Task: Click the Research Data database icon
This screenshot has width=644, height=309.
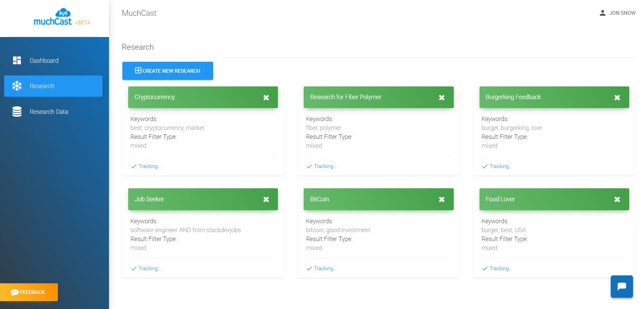Action: click(17, 112)
